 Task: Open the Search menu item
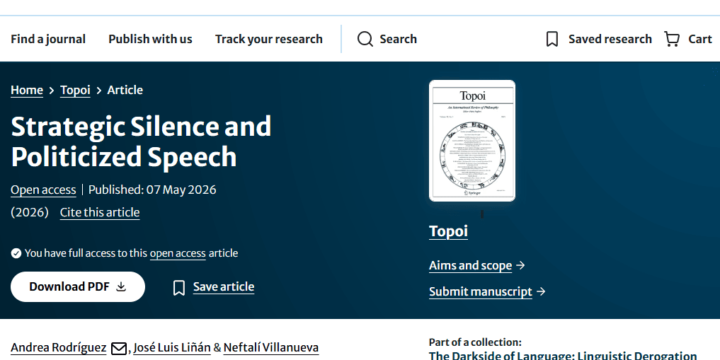pyautogui.click(x=398, y=39)
